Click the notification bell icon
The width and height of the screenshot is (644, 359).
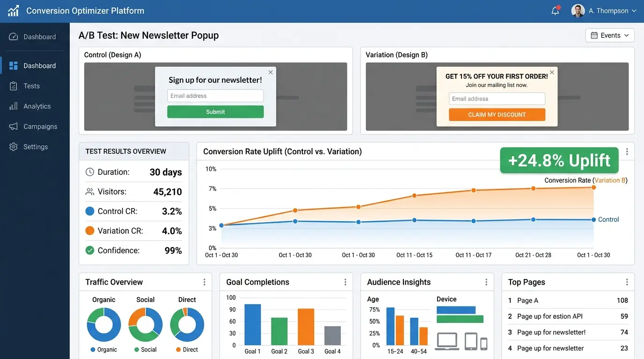pos(556,11)
